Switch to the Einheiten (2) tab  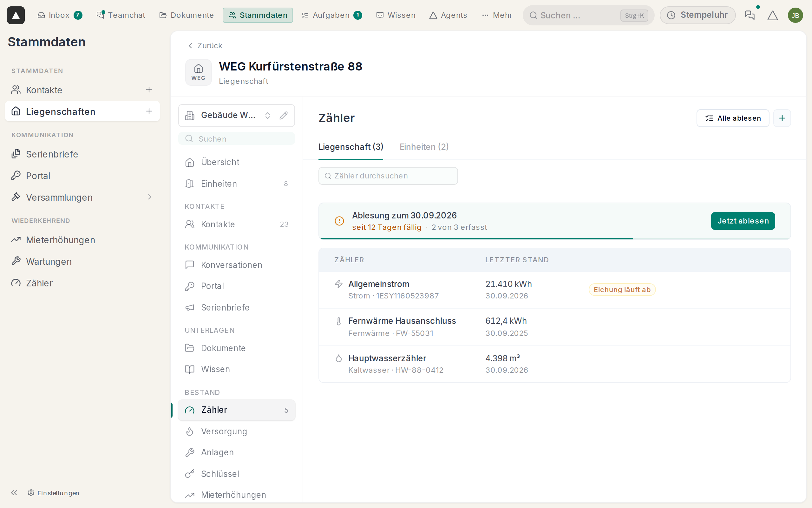[x=424, y=147]
